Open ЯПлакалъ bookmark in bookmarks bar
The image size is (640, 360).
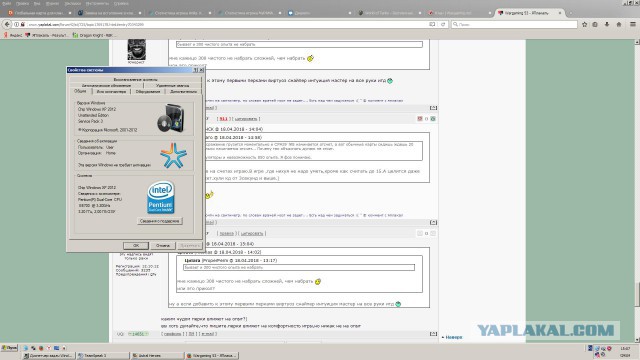click(x=47, y=36)
